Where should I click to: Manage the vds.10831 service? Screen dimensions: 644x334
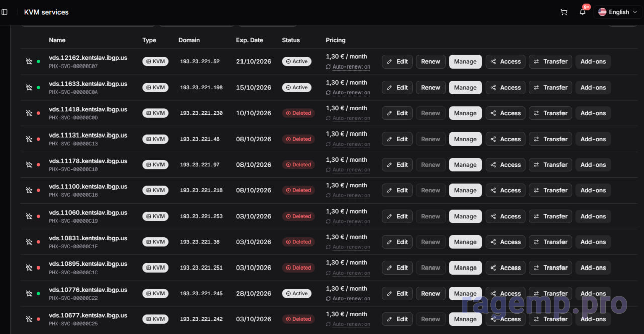(465, 242)
